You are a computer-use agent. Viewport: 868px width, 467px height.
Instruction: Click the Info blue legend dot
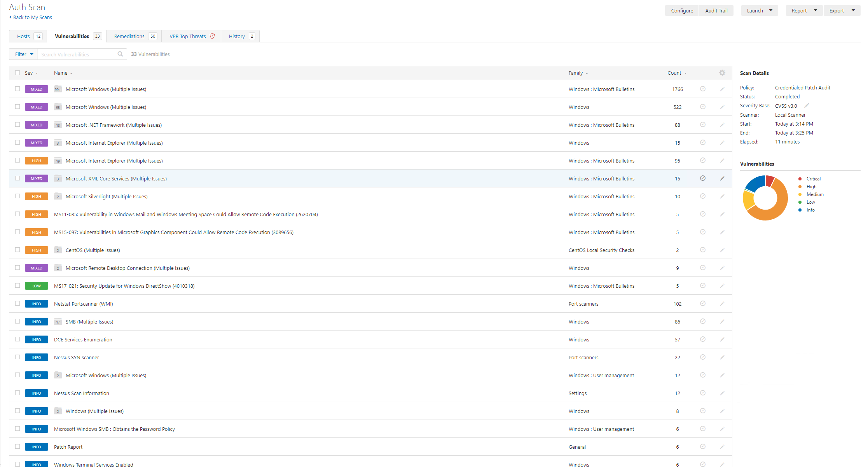point(800,210)
